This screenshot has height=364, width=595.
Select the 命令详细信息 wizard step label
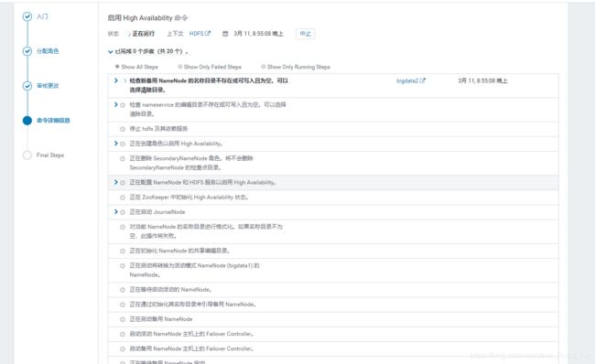click(x=53, y=120)
